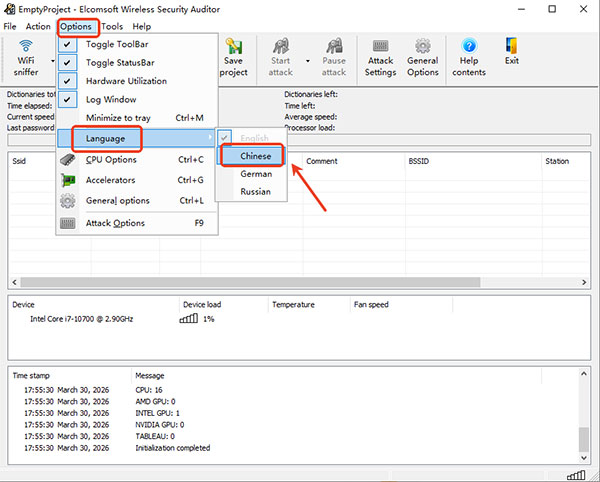The width and height of the screenshot is (600, 482).
Task: Click the BSSID column header
Action: (474, 161)
